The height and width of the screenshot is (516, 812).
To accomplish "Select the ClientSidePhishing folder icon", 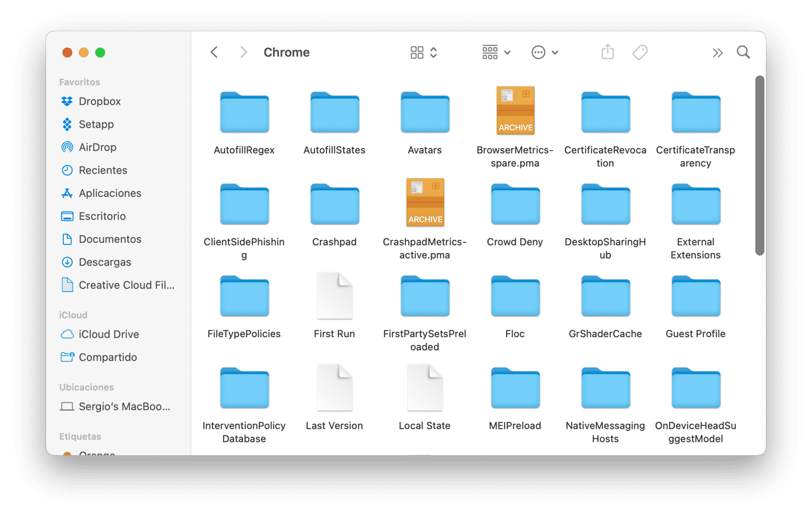I will pos(244,204).
